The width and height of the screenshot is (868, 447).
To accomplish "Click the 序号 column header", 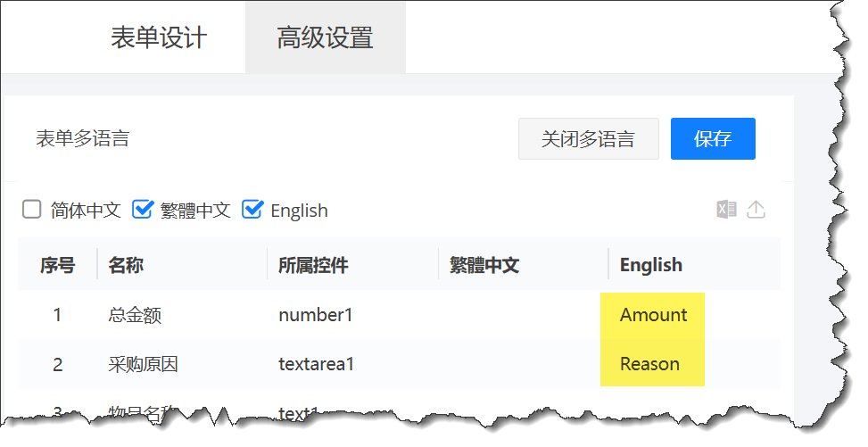I will [58, 265].
